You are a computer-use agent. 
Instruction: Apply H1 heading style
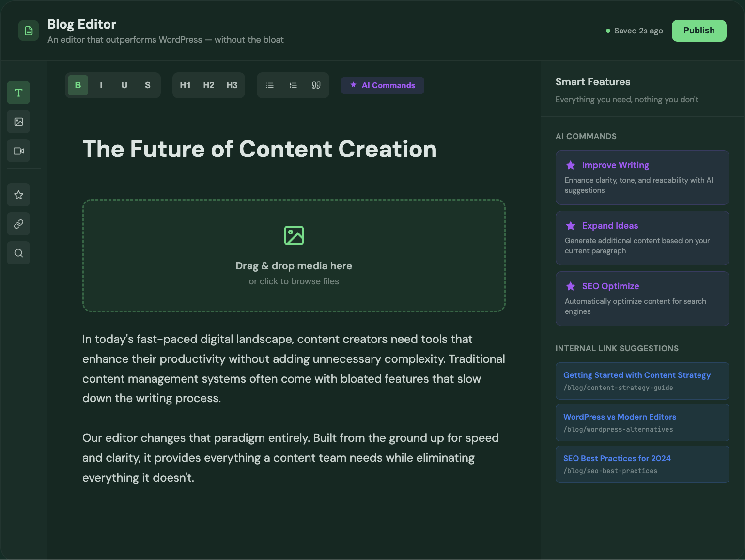(x=185, y=85)
